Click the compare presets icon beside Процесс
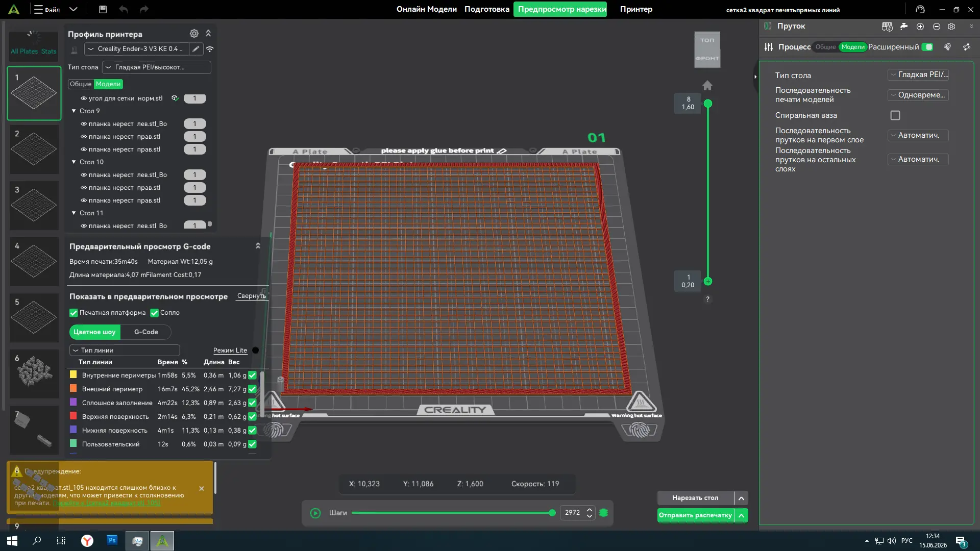 pos(967,47)
